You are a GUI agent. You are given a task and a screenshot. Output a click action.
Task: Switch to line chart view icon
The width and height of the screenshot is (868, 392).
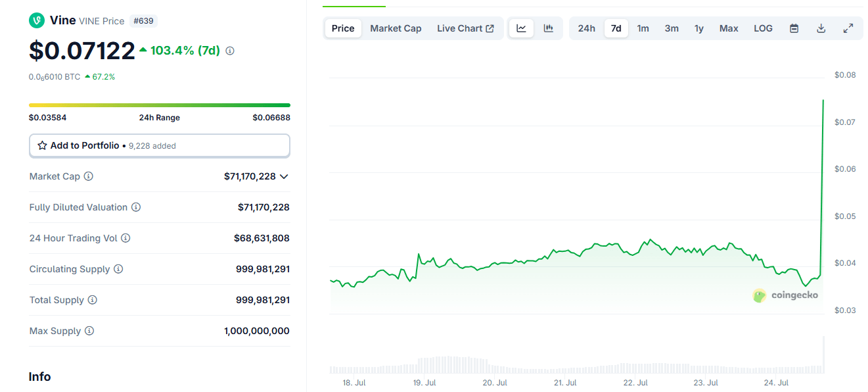(x=521, y=28)
